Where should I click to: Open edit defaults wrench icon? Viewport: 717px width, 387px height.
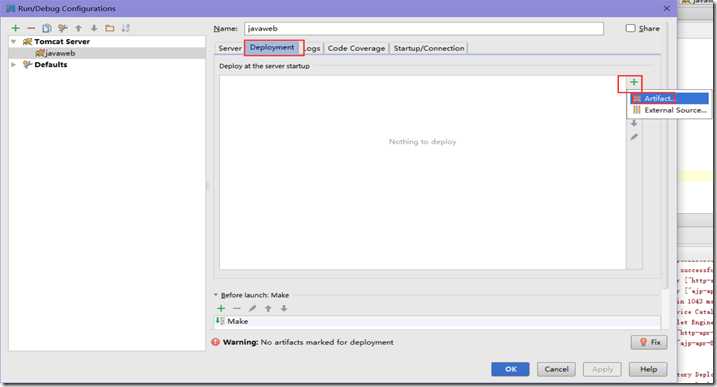[63, 28]
